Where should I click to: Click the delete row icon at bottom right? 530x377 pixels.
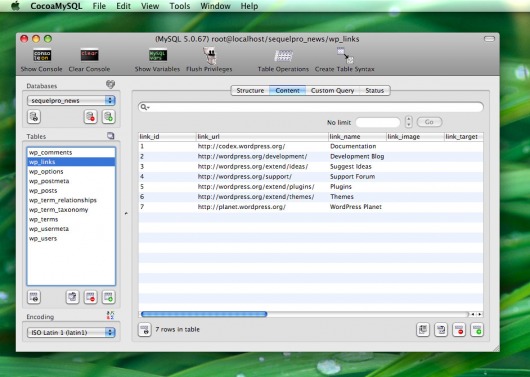pyautogui.click(x=459, y=330)
